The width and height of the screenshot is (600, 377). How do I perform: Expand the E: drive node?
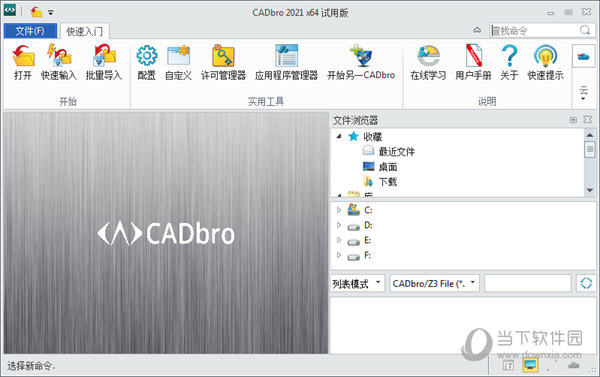pos(339,240)
